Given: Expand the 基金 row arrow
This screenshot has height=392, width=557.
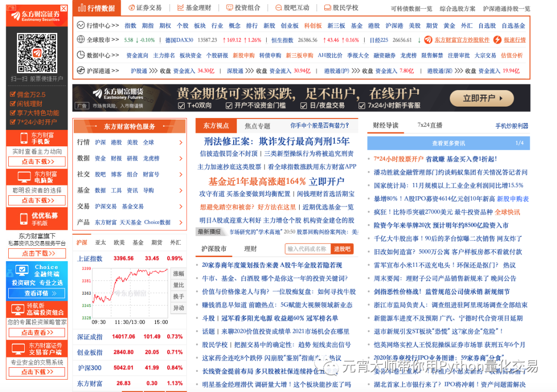Looking at the screenshot, I should coord(181,191).
